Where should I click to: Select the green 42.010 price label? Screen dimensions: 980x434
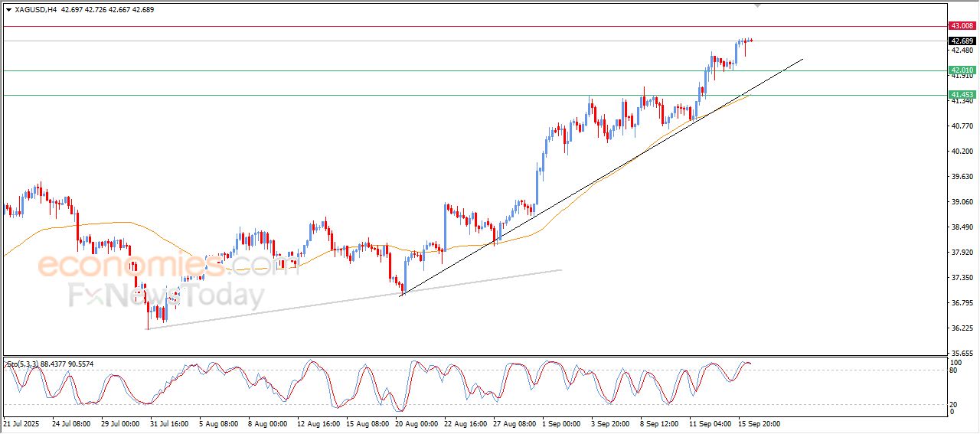pyautogui.click(x=962, y=70)
